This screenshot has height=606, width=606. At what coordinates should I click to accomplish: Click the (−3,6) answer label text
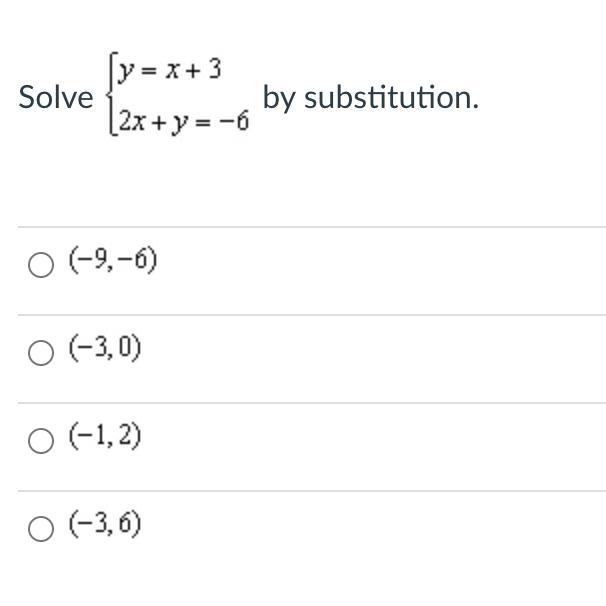coord(105,525)
